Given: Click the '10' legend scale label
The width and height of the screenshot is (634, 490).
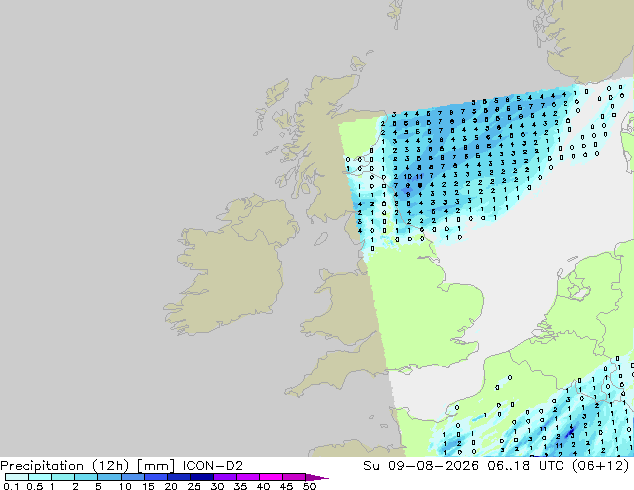Looking at the screenshot, I should tap(125, 486).
